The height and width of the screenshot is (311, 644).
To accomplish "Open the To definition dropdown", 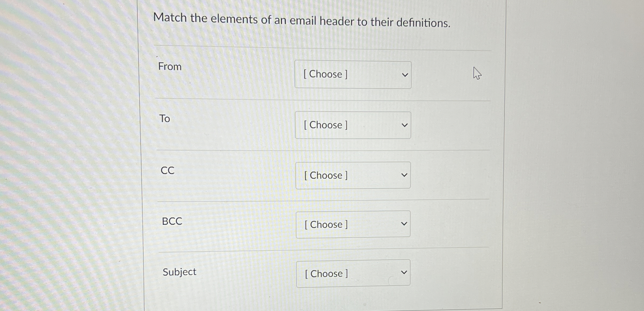I will (352, 125).
